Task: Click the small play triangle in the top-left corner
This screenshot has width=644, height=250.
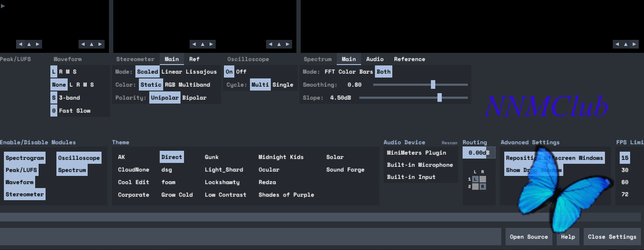Action: pyautogui.click(x=3, y=6)
